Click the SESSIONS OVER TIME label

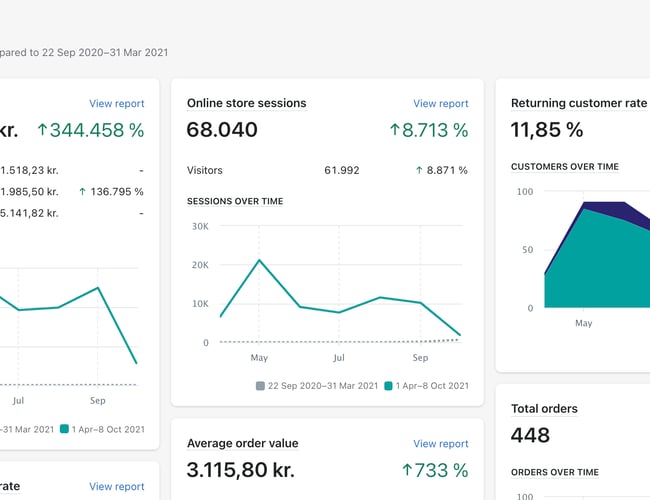tap(235, 201)
